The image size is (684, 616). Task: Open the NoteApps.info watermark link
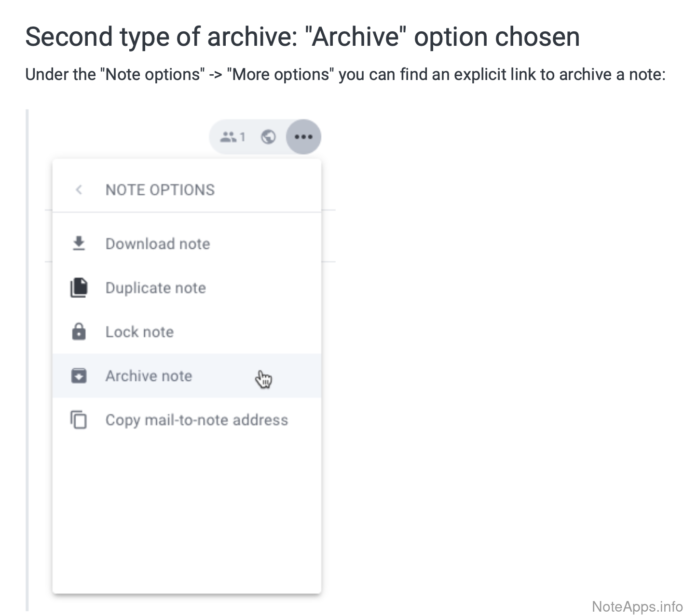637,606
